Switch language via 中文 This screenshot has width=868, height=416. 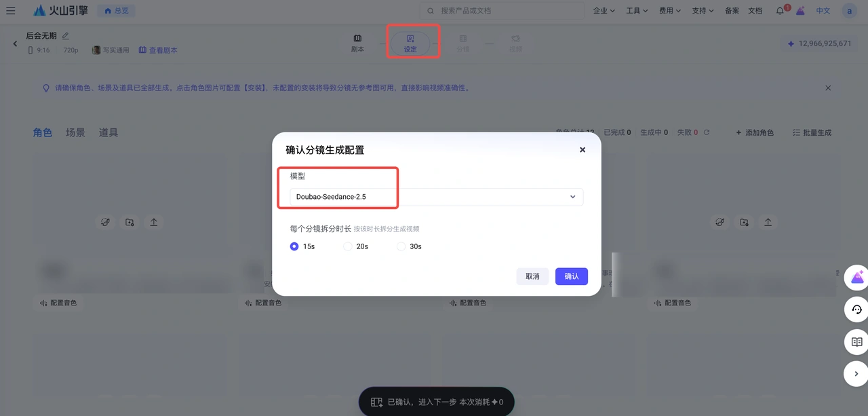(823, 11)
